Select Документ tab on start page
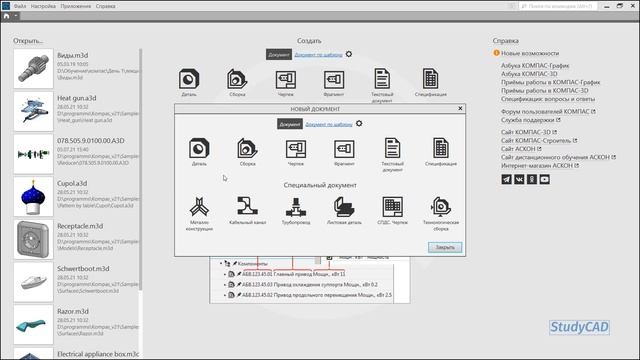This screenshot has width=640, height=360. tap(279, 55)
